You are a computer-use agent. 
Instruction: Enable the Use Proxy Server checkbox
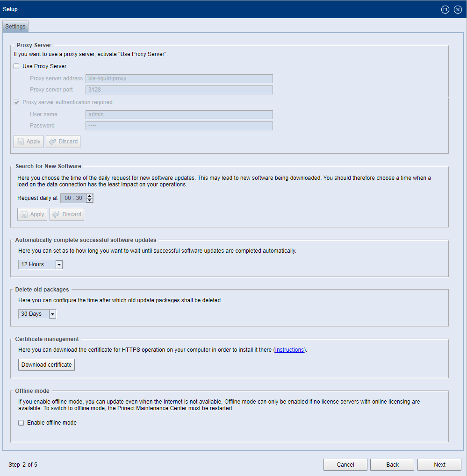pos(16,66)
